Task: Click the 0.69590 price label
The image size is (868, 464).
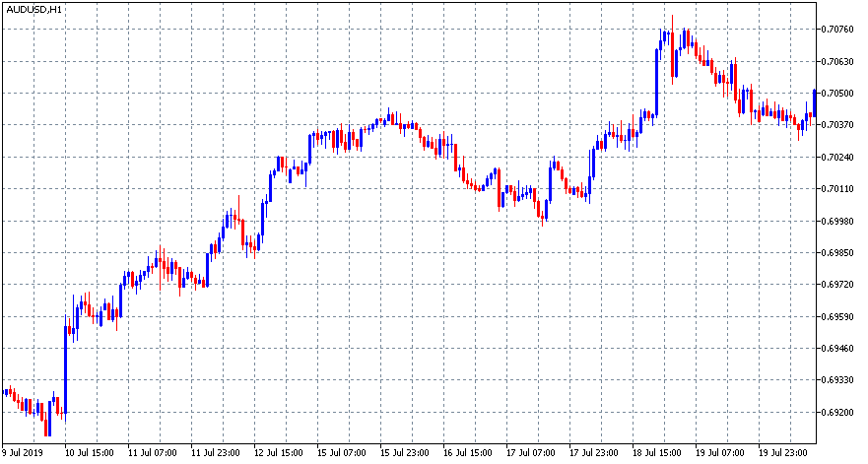Action: [x=837, y=316]
